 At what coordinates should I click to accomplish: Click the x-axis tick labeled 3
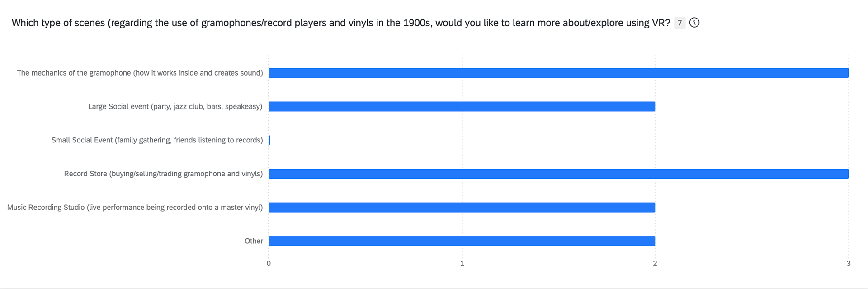[849, 264]
